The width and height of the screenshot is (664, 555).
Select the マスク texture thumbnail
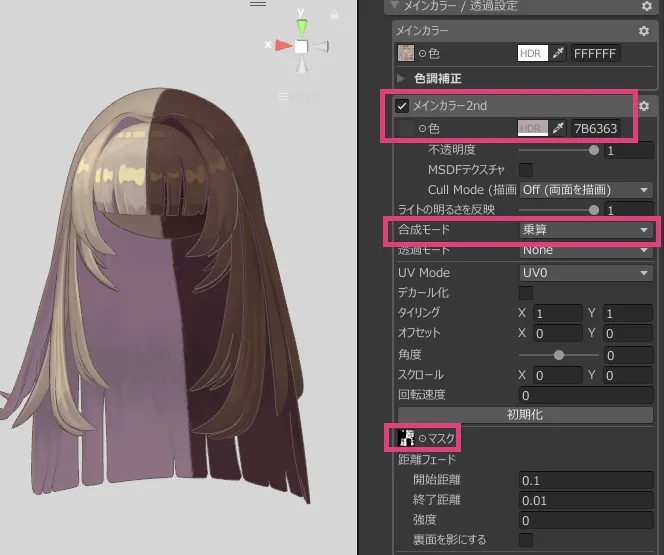pos(406,437)
